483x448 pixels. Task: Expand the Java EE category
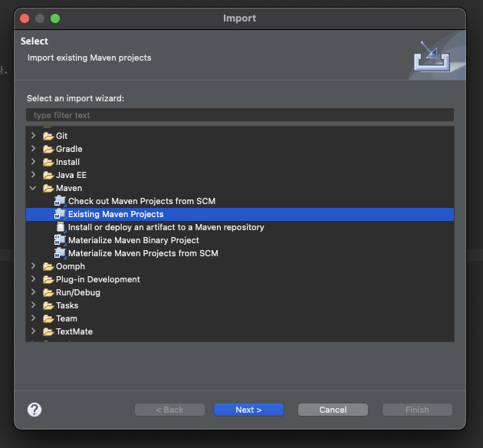(x=33, y=174)
